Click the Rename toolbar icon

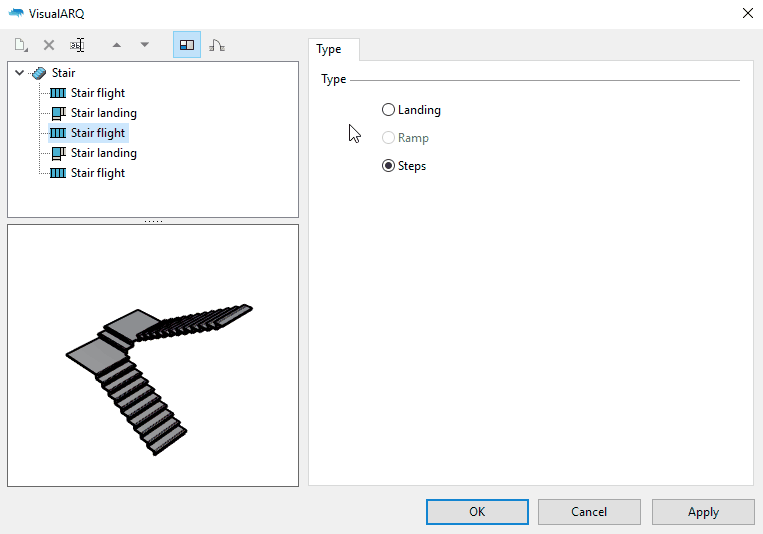(77, 45)
